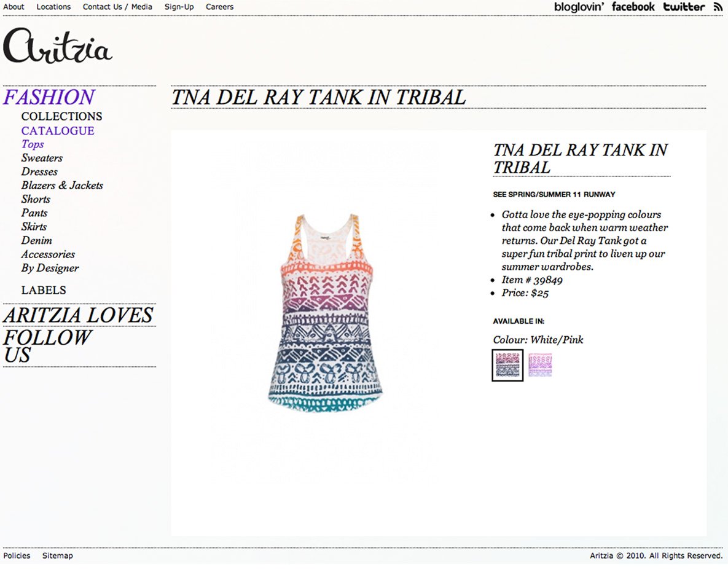Viewport: 728px width, 569px height.
Task: Browse the Sweaters category
Action: (42, 158)
